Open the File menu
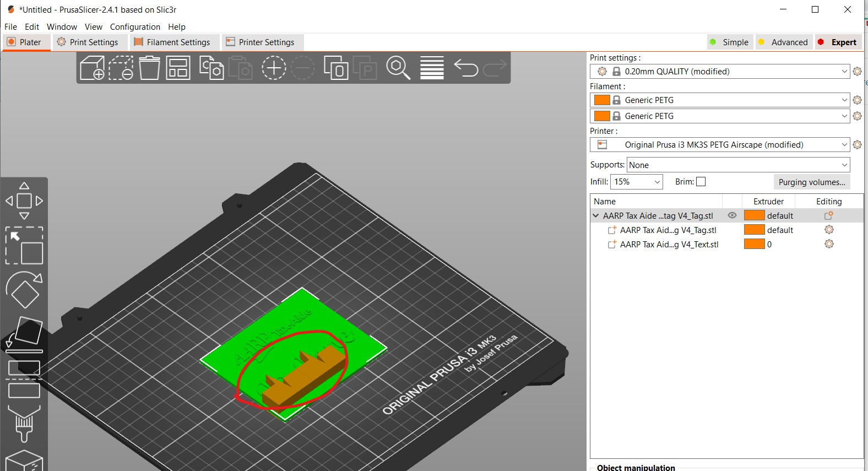868x471 pixels. coord(10,26)
